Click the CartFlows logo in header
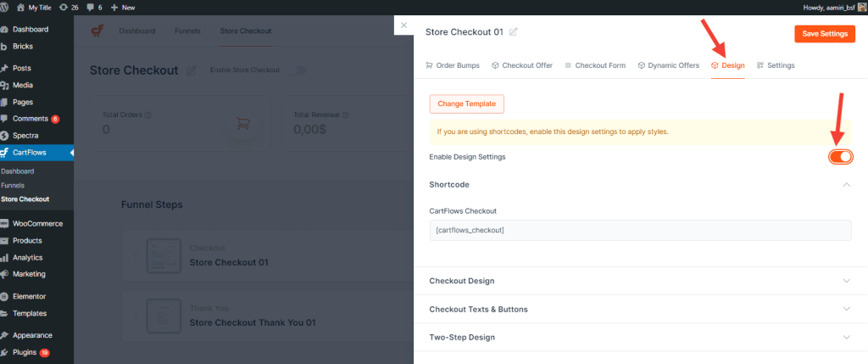 coord(97,31)
